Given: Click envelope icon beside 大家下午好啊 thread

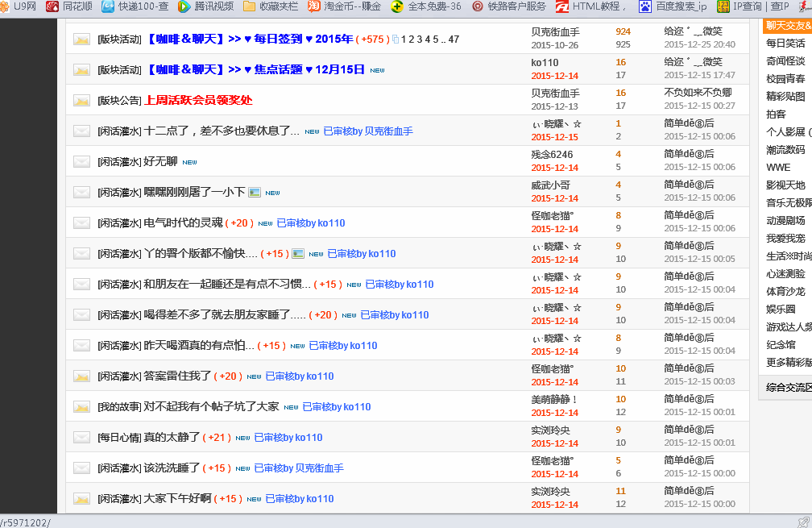Looking at the screenshot, I should [81, 498].
